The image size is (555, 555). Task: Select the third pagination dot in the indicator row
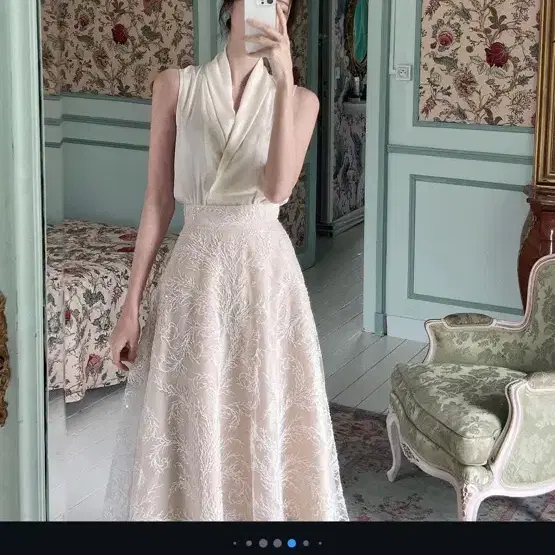[263, 543]
